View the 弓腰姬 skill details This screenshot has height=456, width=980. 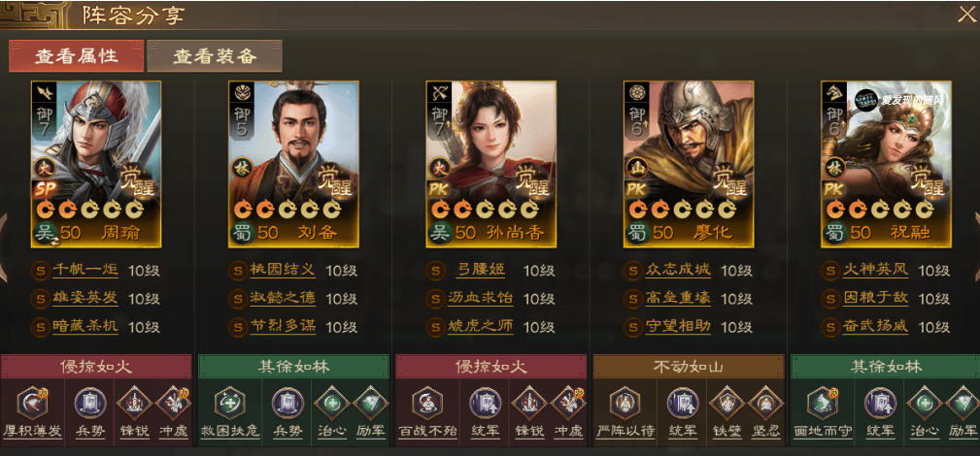(481, 271)
